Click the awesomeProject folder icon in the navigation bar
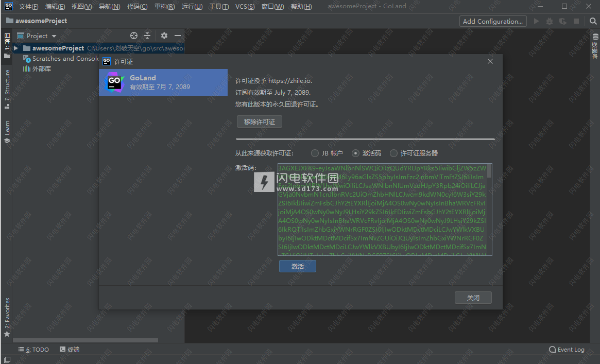 [x=10, y=21]
